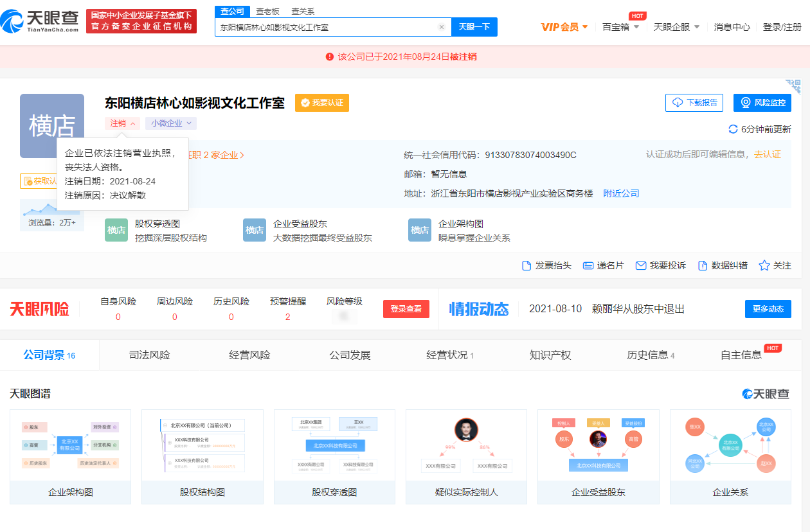The image size is (810, 532).
Task: Click the 情报动态 logo
Action: (479, 309)
